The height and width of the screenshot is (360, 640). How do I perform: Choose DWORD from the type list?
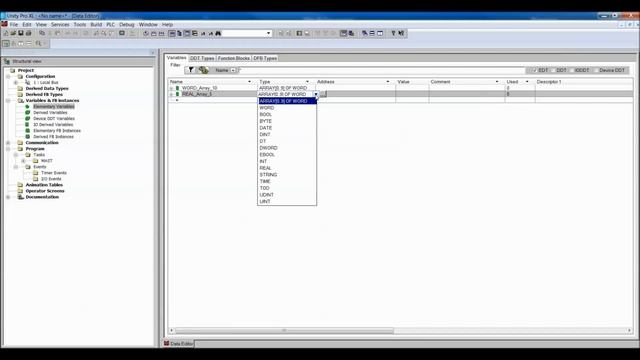click(x=287, y=148)
